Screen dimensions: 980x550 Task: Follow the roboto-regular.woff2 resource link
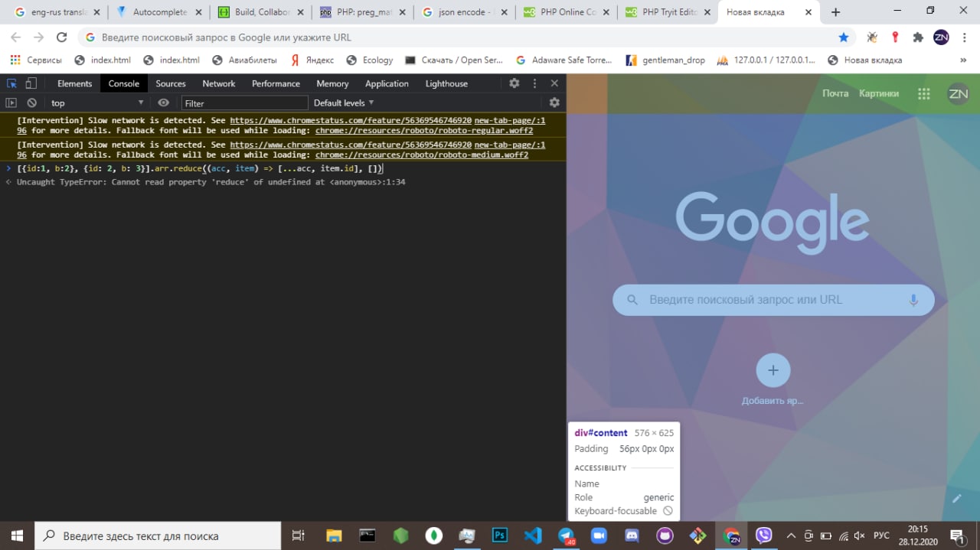424,131
